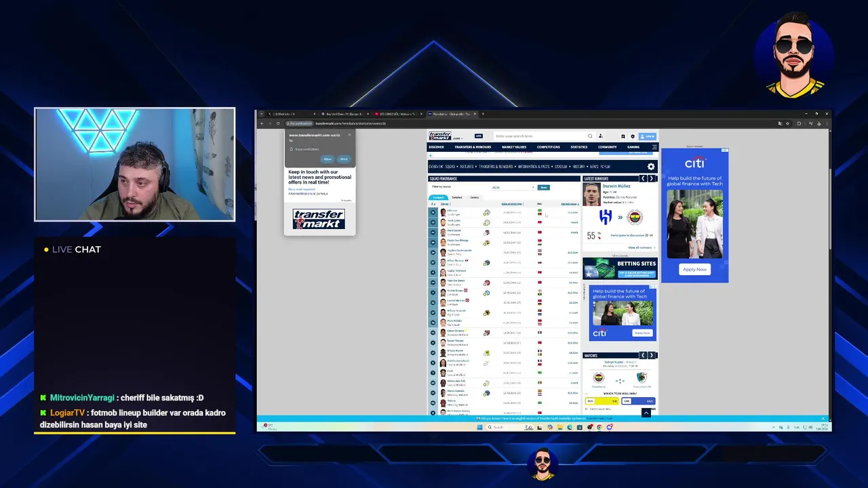Viewport: 868px width, 488px height.
Task: Open the bookmark watchlist icon in the header
Action: click(x=623, y=136)
